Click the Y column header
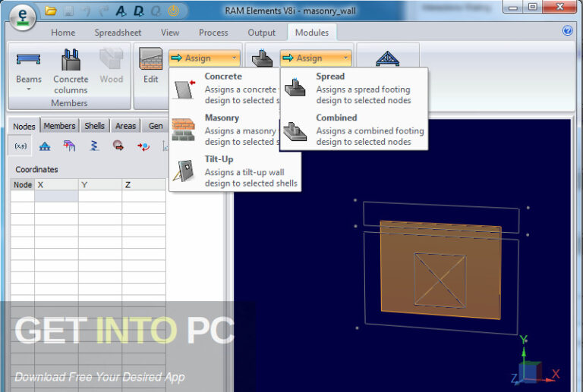This screenshot has height=392, width=583. (x=100, y=185)
